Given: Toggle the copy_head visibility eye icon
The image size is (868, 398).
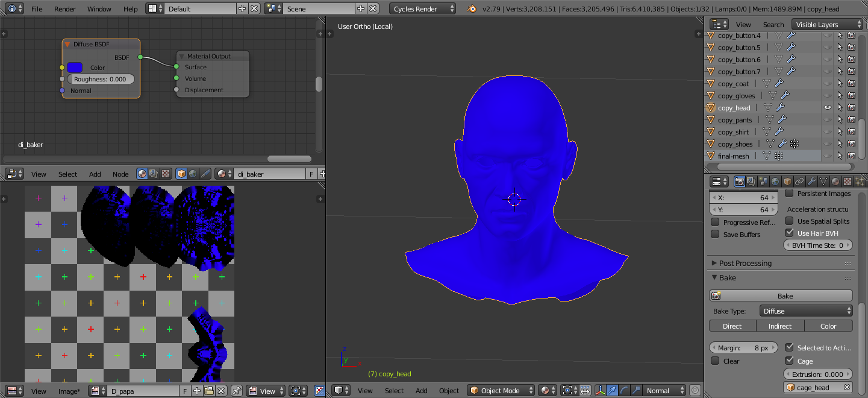Looking at the screenshot, I should tap(827, 107).
